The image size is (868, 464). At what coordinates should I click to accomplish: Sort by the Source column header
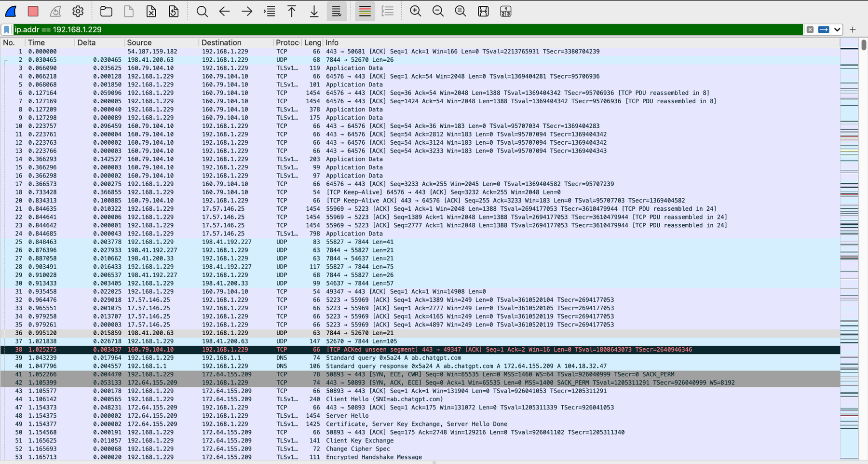161,42
